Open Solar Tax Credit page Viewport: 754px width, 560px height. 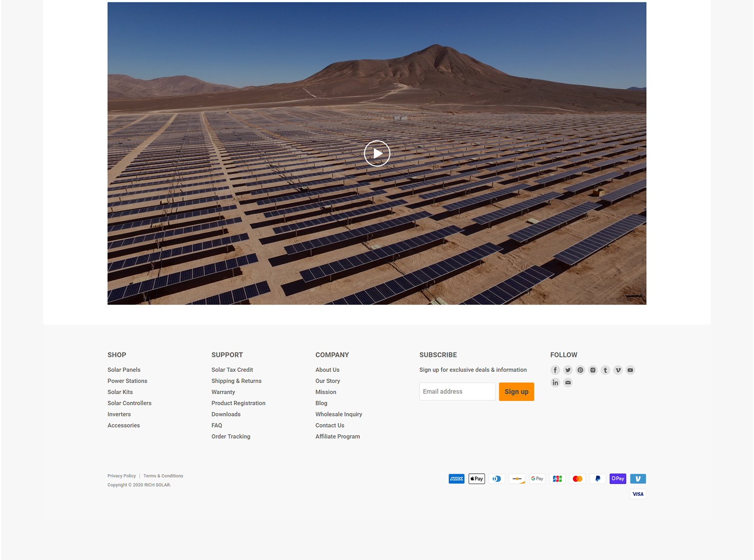pyautogui.click(x=232, y=370)
